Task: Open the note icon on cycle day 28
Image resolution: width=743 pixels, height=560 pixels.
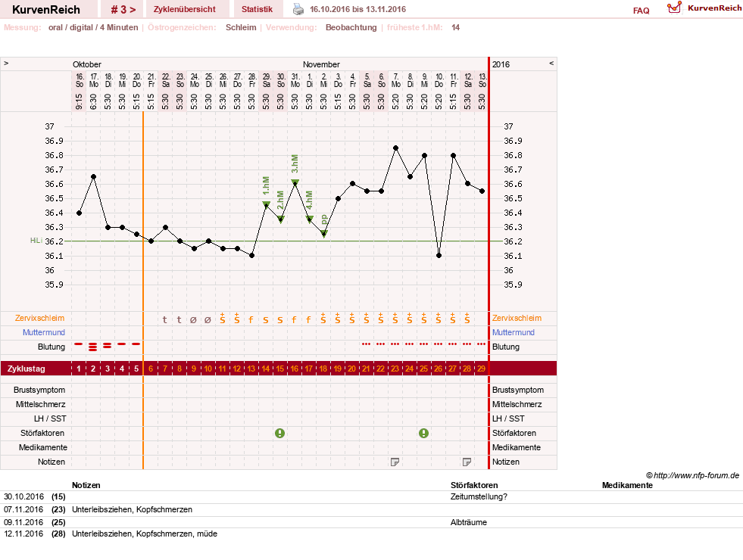Action: click(x=467, y=462)
